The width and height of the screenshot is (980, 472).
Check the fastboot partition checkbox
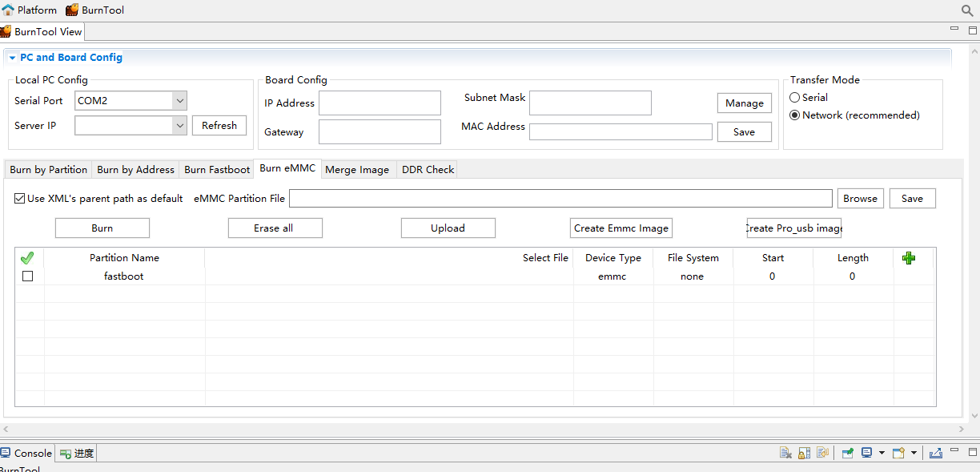[28, 276]
